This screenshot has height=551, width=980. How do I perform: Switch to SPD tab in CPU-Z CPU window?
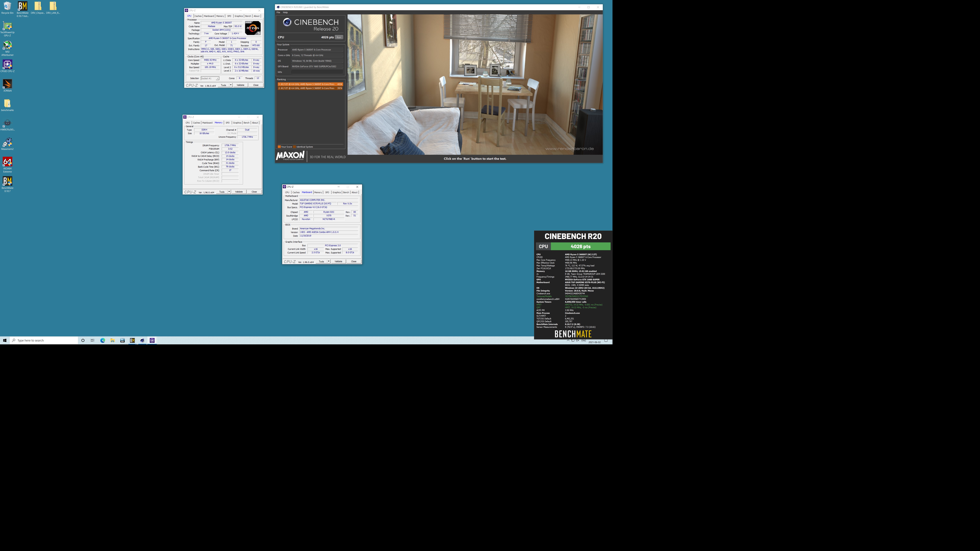[229, 16]
